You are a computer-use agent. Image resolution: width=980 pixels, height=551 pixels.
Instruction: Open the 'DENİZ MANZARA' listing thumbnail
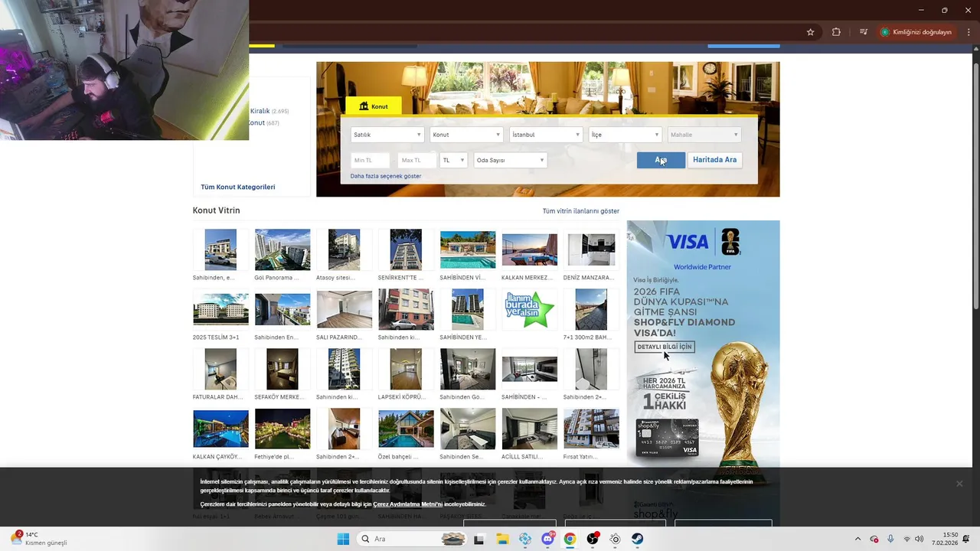(x=591, y=249)
